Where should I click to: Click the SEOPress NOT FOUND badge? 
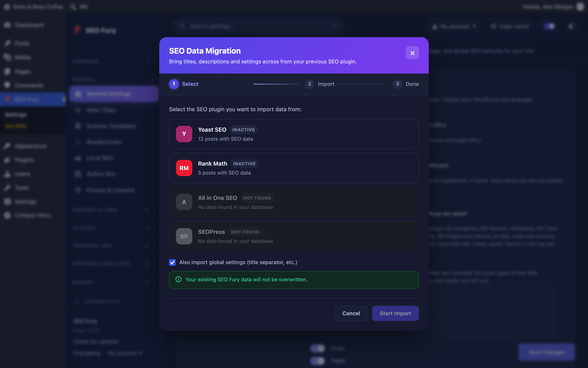click(245, 232)
